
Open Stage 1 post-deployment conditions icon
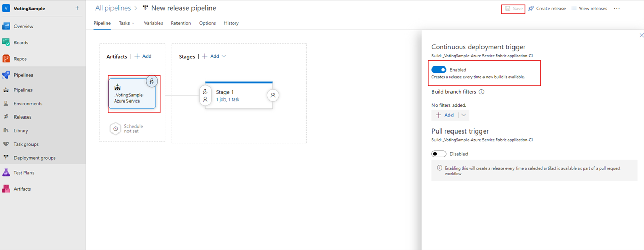pyautogui.click(x=273, y=95)
